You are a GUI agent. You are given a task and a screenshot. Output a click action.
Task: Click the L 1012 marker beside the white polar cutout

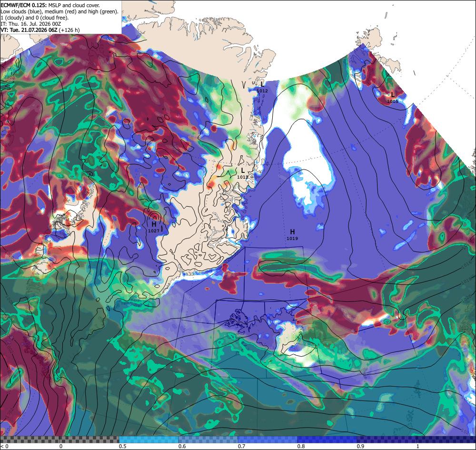pos(262,87)
